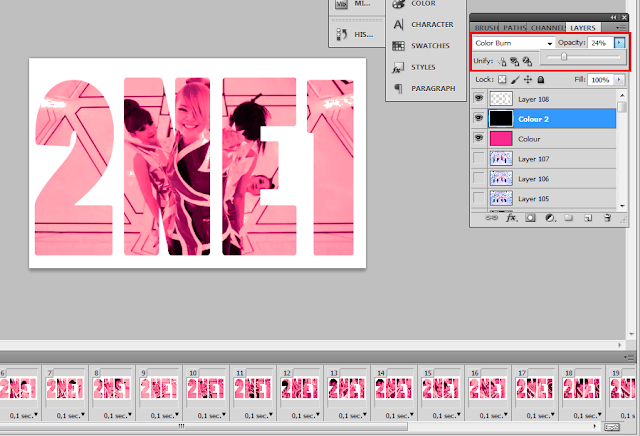Click the Delete layer trash icon
640x436 pixels.
click(x=607, y=218)
